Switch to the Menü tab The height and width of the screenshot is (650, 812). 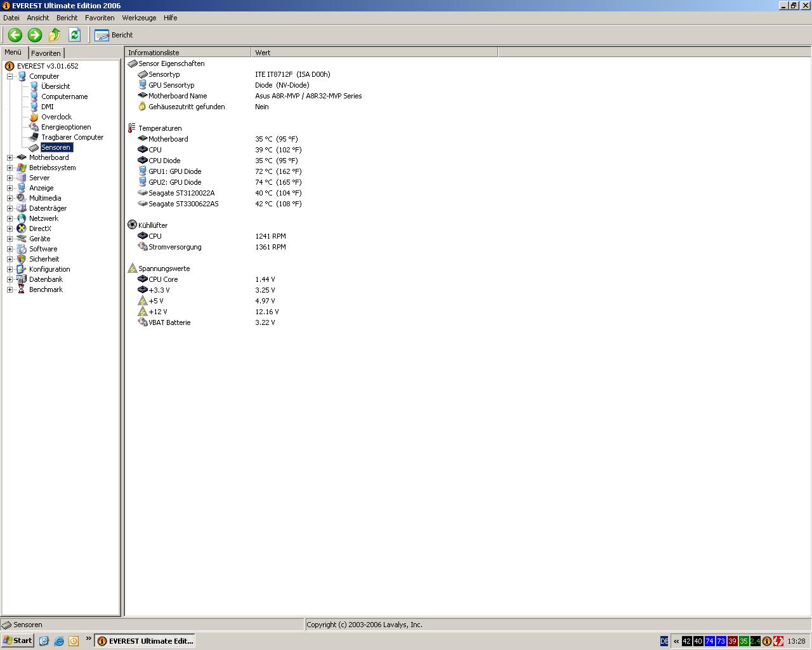[13, 53]
